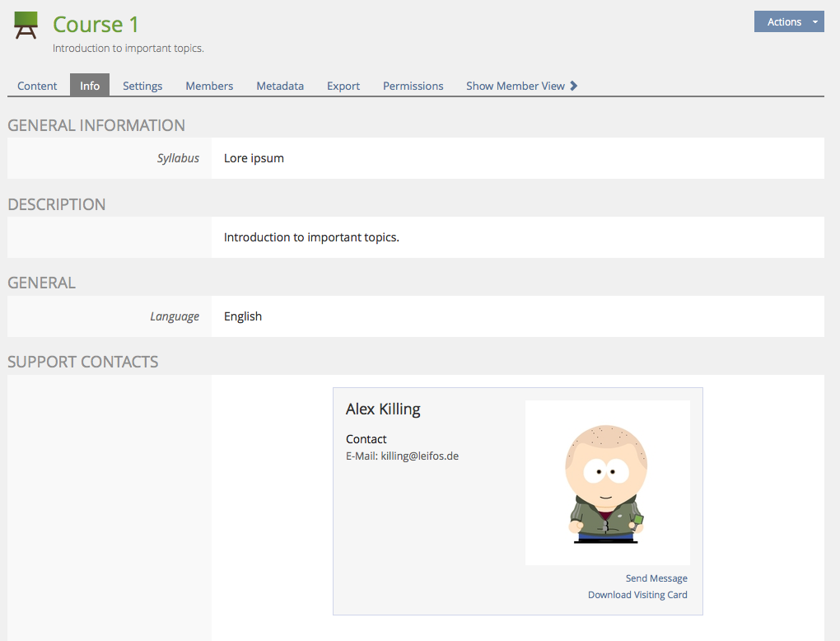Switch to the Export tab
This screenshot has width=840, height=641.
pos(343,86)
